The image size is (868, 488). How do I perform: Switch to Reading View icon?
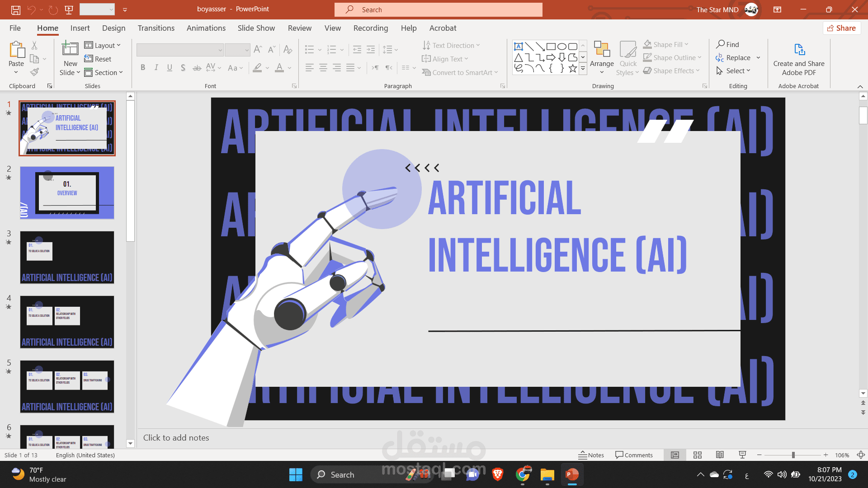click(720, 455)
